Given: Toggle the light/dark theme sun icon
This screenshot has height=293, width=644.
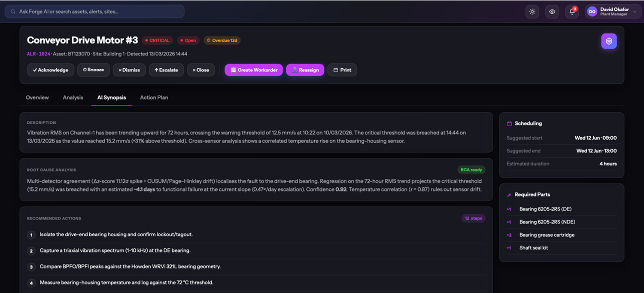Looking at the screenshot, I should coord(532,12).
